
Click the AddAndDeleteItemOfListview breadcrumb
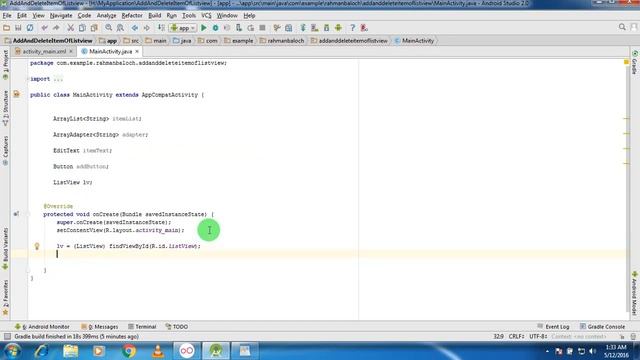pos(49,41)
